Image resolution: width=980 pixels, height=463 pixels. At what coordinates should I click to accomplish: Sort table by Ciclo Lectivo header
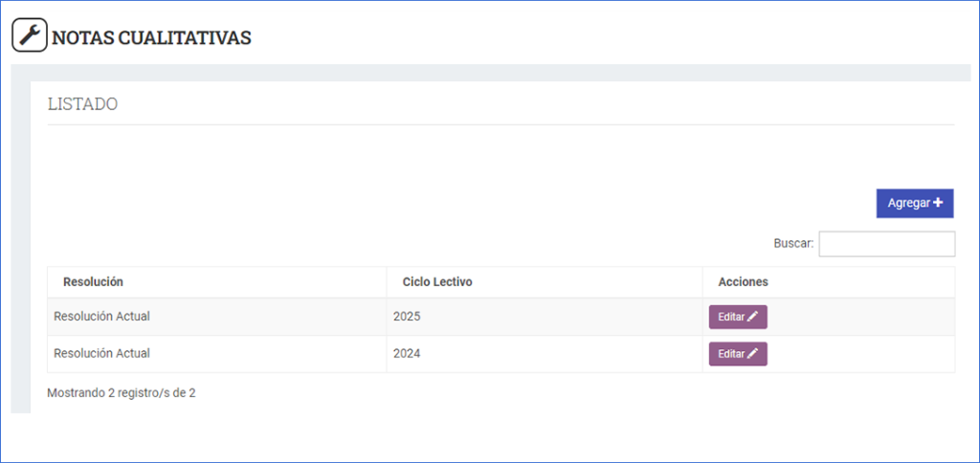437,282
